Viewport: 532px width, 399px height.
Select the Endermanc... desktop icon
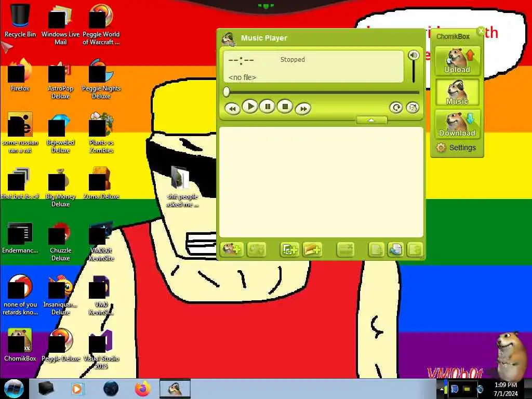point(20,237)
